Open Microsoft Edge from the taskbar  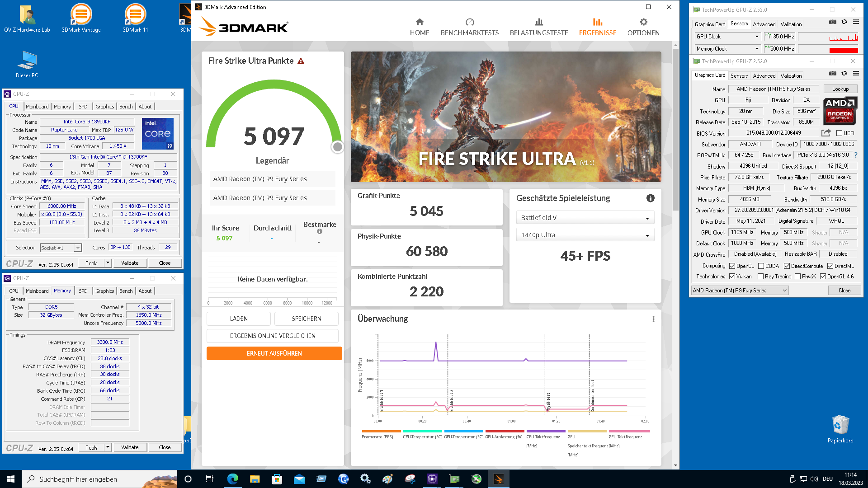232,479
